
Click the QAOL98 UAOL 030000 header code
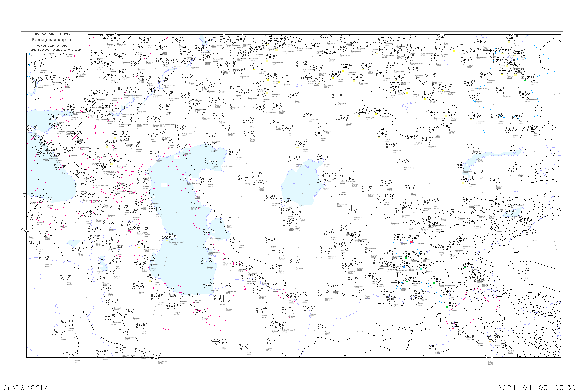tap(53, 34)
